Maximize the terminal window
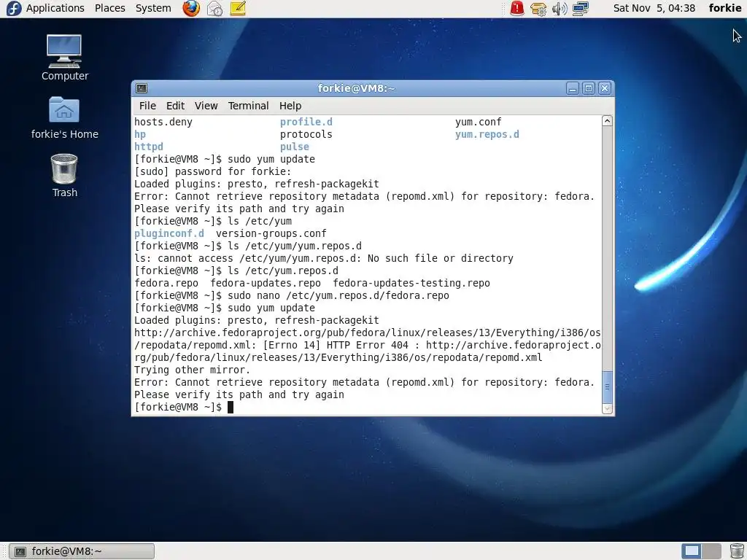 point(589,88)
